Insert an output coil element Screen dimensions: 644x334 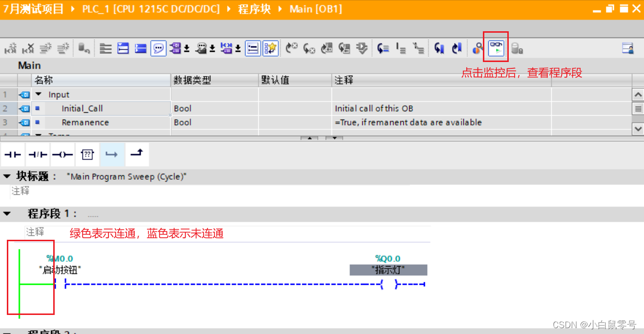[x=62, y=154]
